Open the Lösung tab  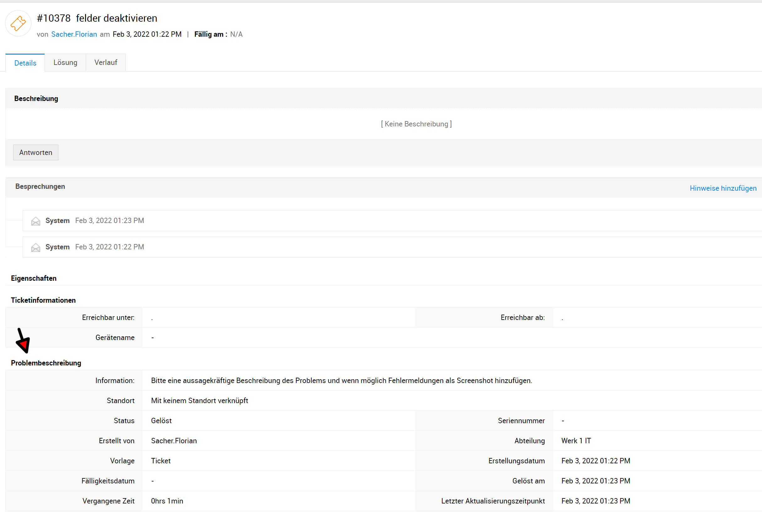(65, 62)
